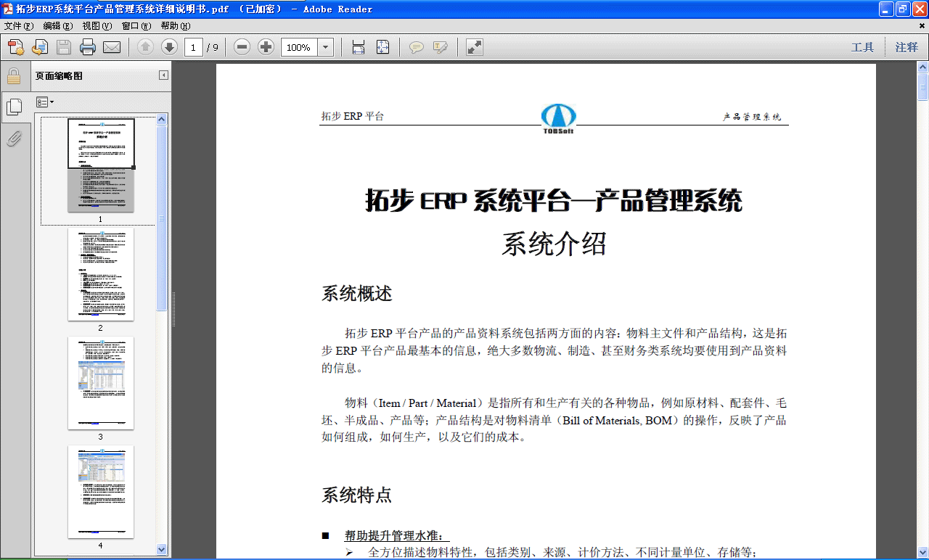Select the zoom out minus icon
The image size is (929, 560).
click(241, 46)
